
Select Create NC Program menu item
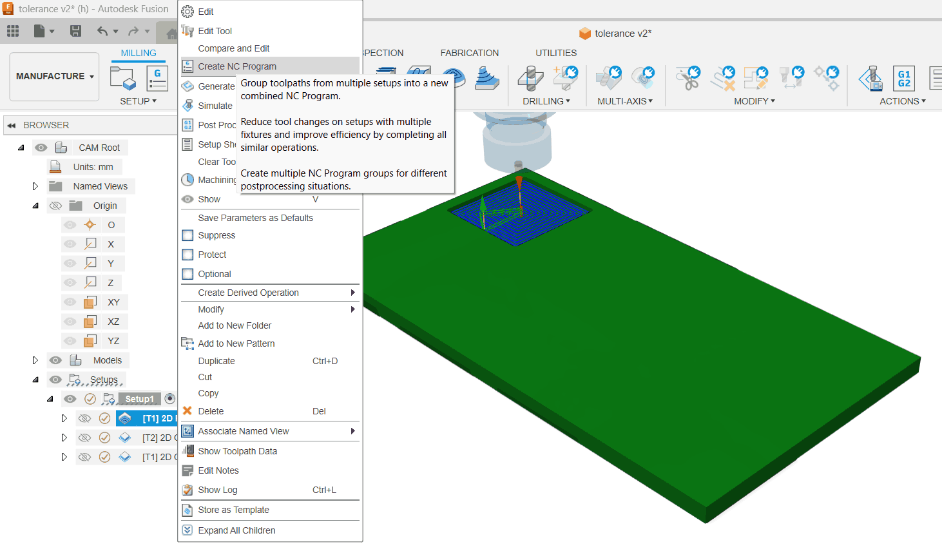(270, 66)
